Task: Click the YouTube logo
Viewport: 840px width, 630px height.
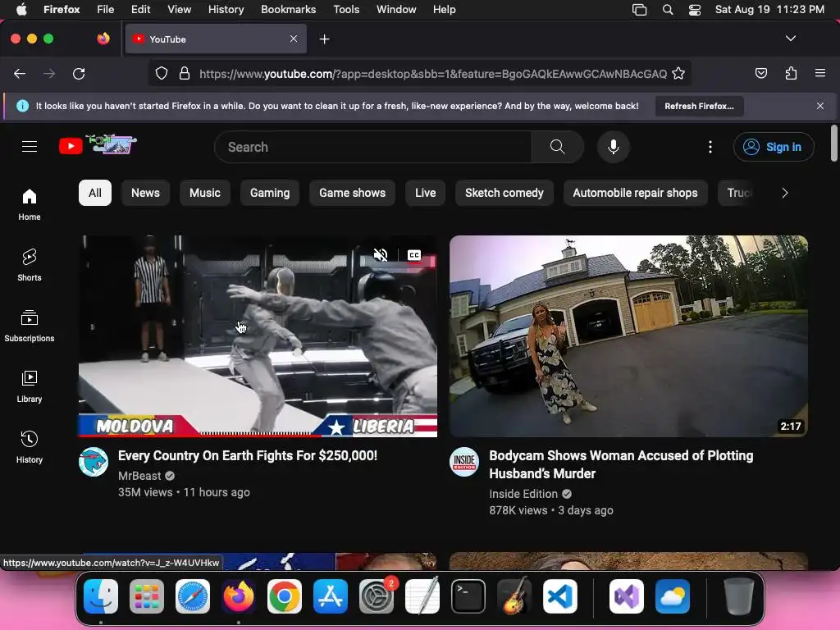Action: (x=98, y=145)
